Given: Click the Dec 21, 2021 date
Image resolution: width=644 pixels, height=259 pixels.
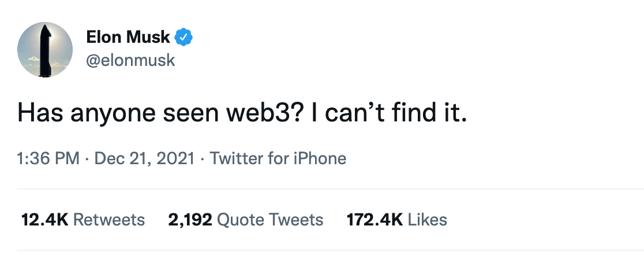Looking at the screenshot, I should click(143, 158).
